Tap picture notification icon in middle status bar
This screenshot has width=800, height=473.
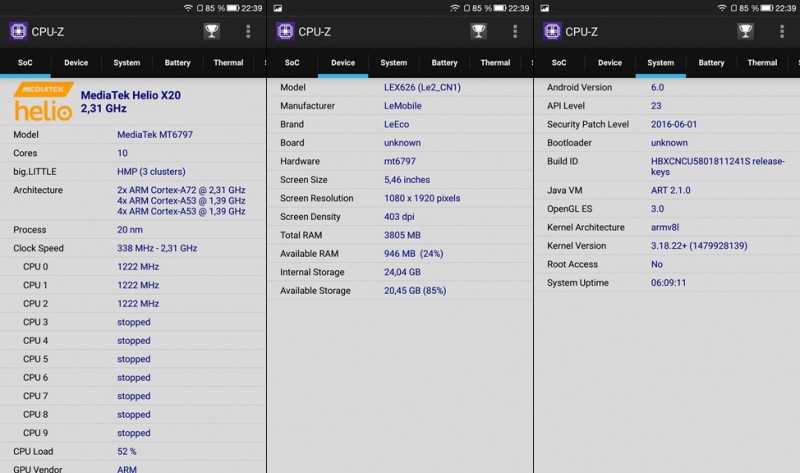pyautogui.click(x=278, y=8)
